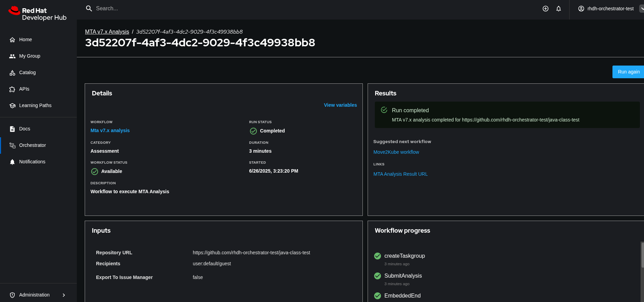Open the View variables link

point(340,105)
